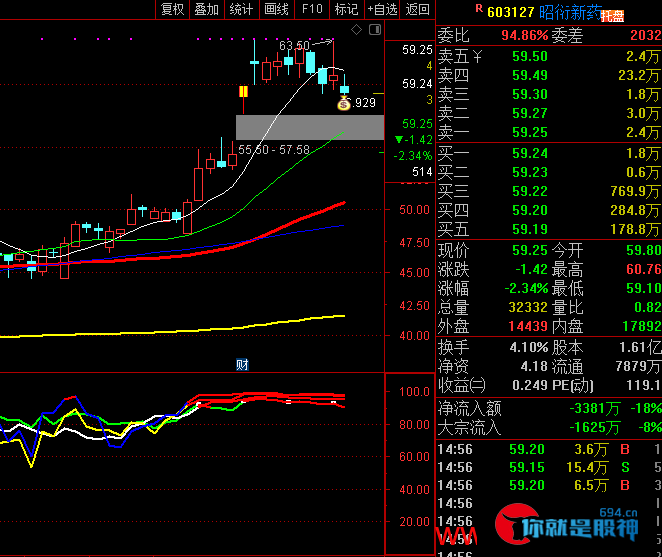
Task: Click the R margin indicator icon
Action: click(479, 8)
